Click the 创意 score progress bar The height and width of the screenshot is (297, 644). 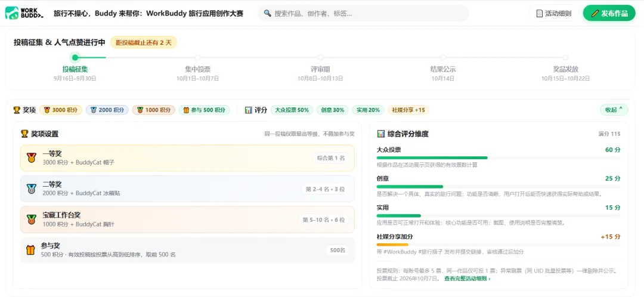point(410,187)
